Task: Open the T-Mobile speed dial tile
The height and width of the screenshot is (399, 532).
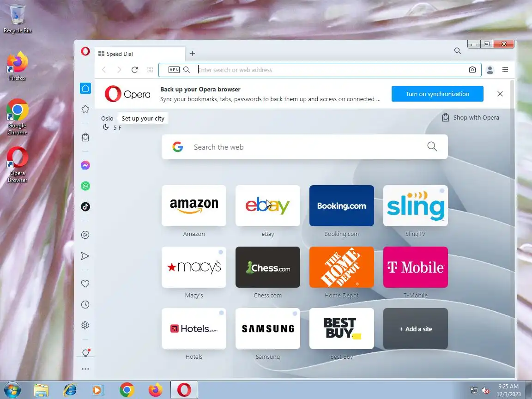Action: pyautogui.click(x=416, y=267)
